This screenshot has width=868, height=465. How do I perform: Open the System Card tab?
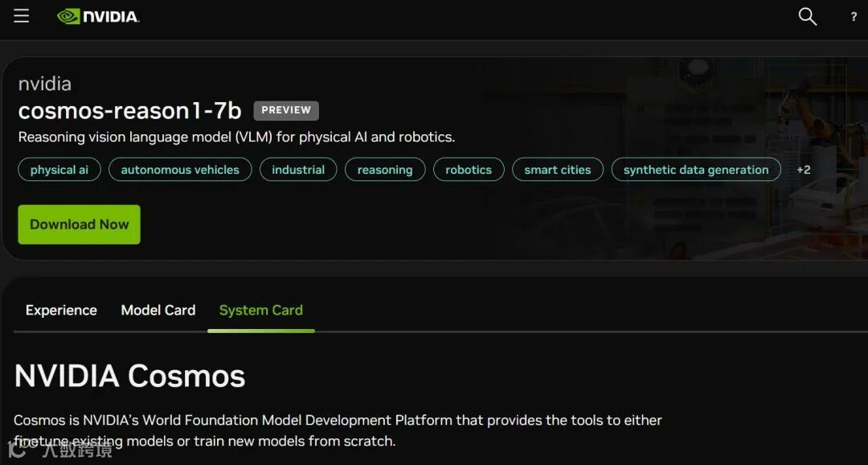(x=260, y=311)
